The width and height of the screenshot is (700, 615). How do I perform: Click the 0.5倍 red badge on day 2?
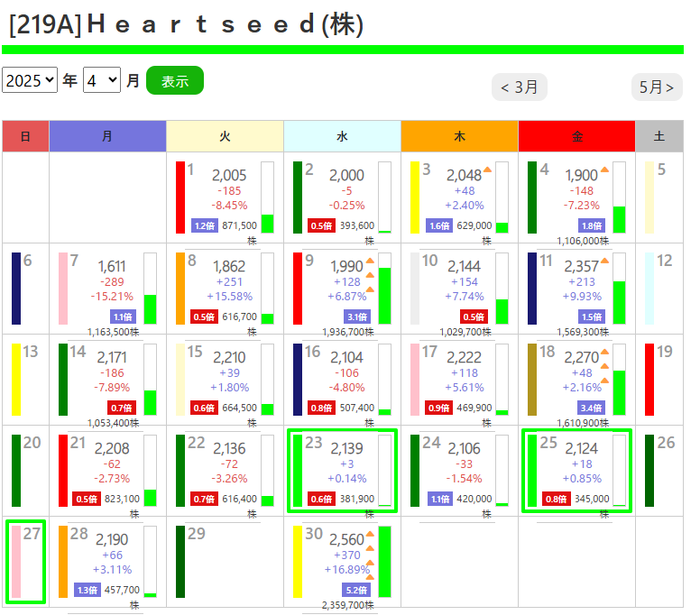(x=321, y=225)
